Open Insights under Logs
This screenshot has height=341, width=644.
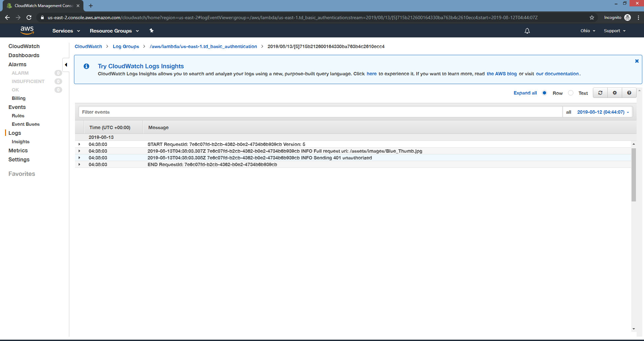pos(21,142)
